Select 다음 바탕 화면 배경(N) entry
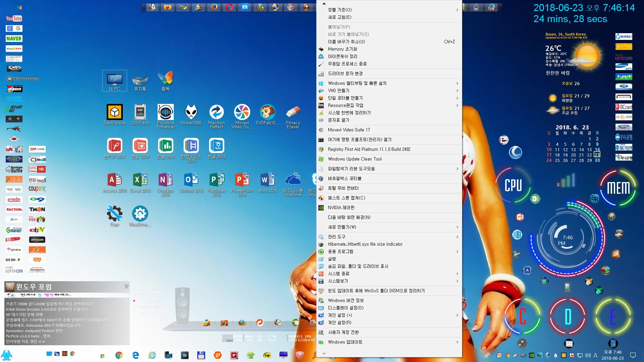Image resolution: width=644 pixels, height=362 pixels. pos(389,217)
